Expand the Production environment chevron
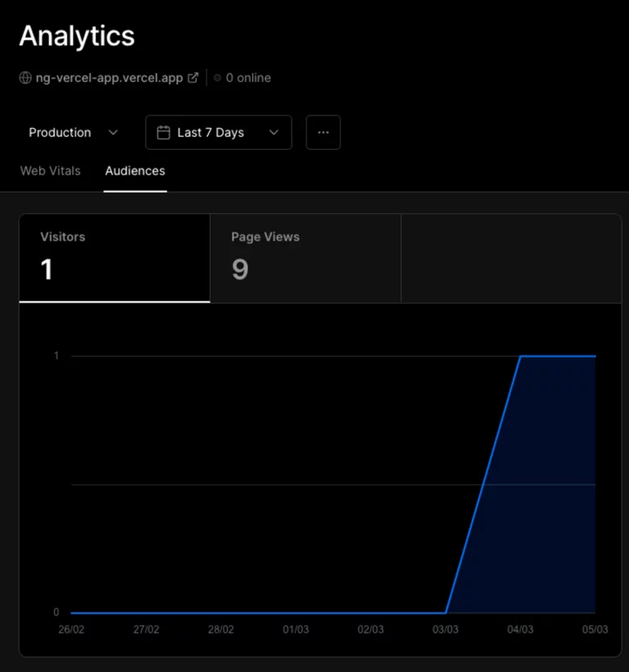 113,133
